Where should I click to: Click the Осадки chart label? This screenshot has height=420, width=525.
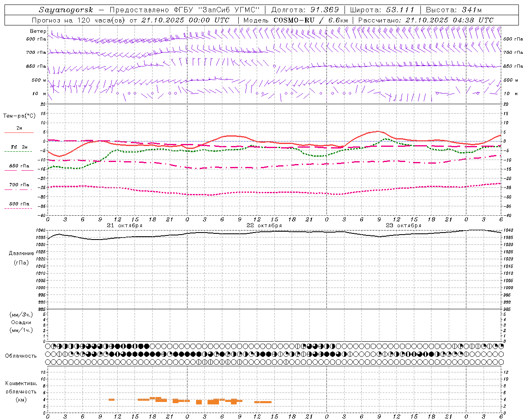21,322
